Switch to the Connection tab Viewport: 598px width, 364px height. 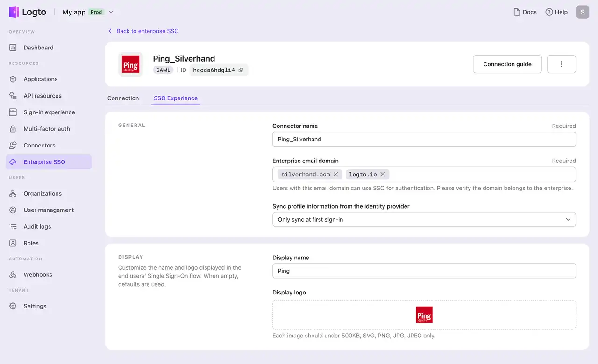pos(123,98)
